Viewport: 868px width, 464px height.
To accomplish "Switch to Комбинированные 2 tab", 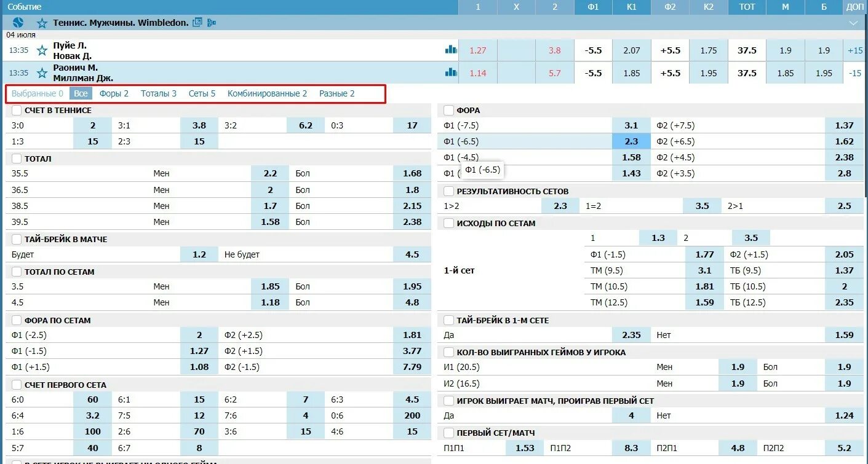I will coord(267,93).
